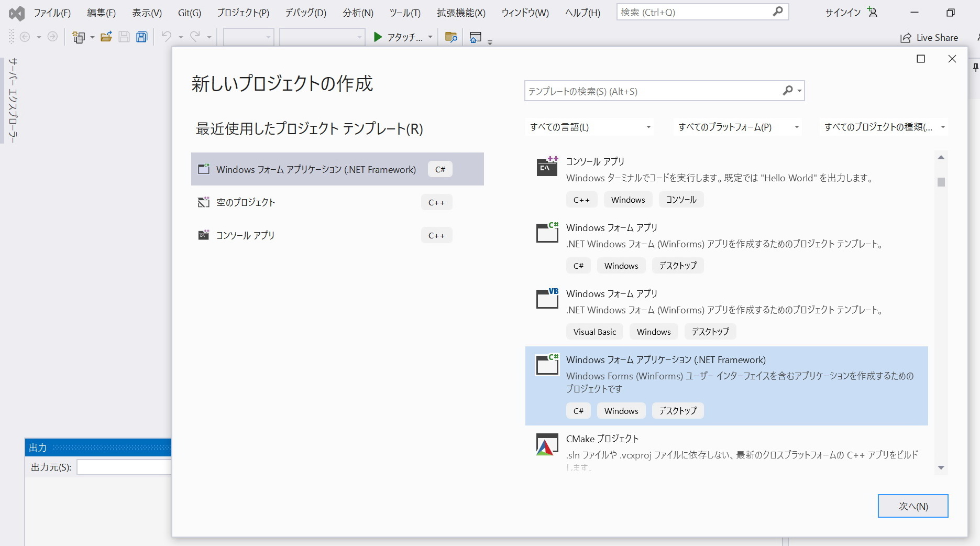The image size is (980, 546).
Task: Click the window layout toolbar icon
Action: pos(476,37)
